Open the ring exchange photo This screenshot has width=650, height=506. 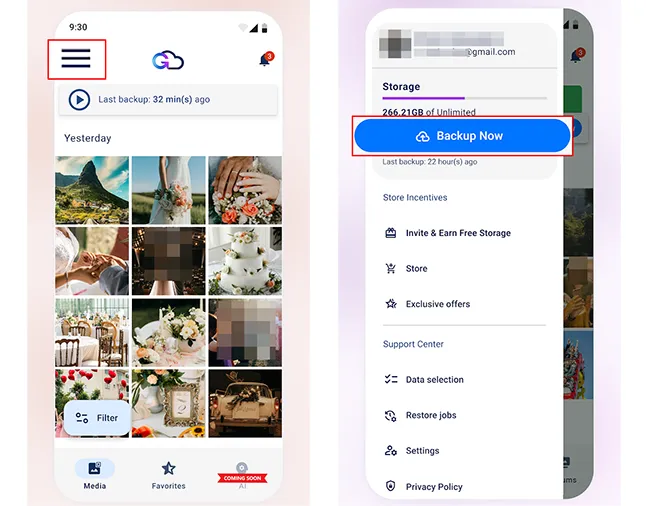click(x=92, y=261)
